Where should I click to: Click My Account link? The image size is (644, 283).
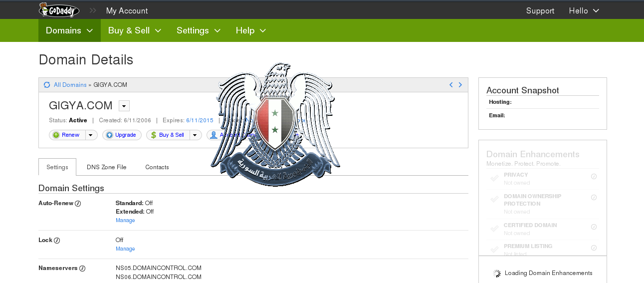click(127, 10)
